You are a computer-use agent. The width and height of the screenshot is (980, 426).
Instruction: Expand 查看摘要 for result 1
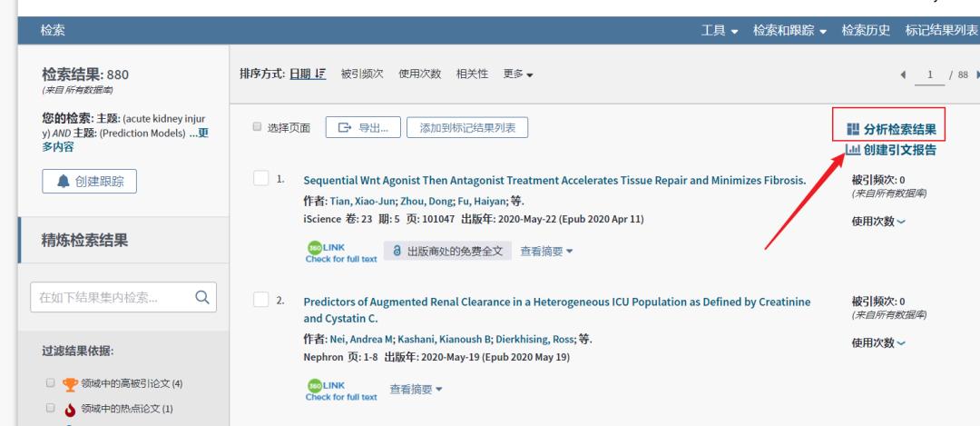pos(547,251)
